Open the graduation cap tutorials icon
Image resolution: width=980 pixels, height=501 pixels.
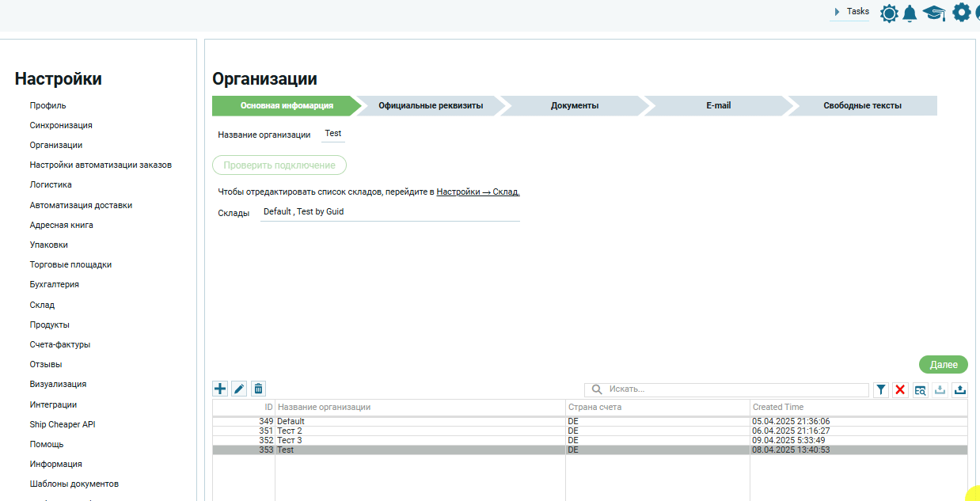tap(934, 13)
